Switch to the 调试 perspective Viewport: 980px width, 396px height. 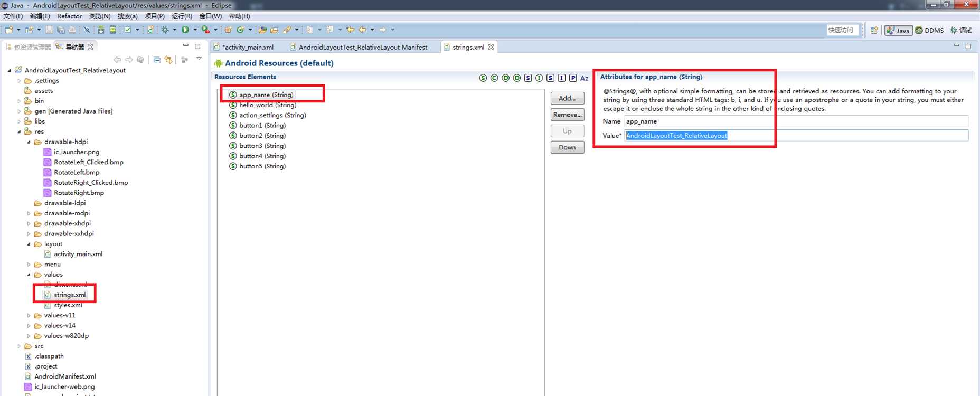point(961,30)
